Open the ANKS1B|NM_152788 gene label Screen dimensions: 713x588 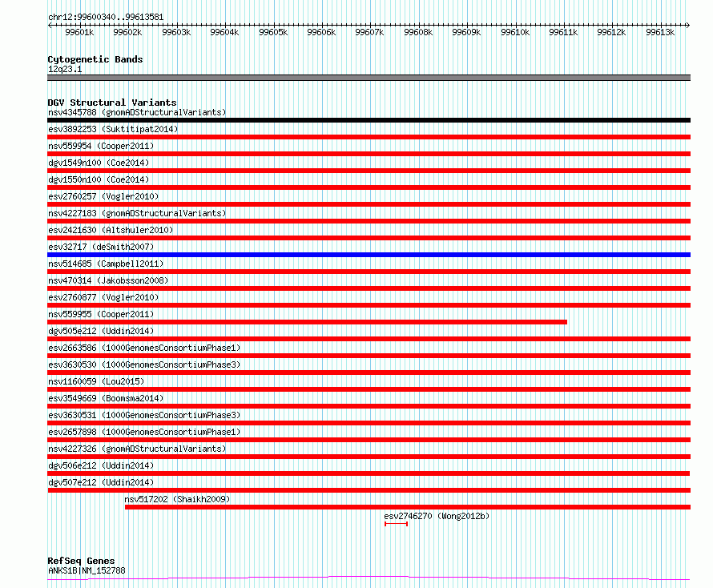point(87,570)
